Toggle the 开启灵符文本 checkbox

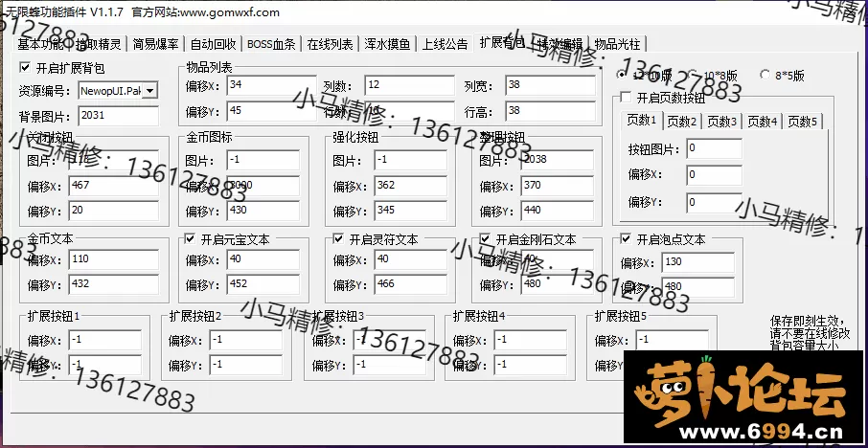[x=337, y=239]
